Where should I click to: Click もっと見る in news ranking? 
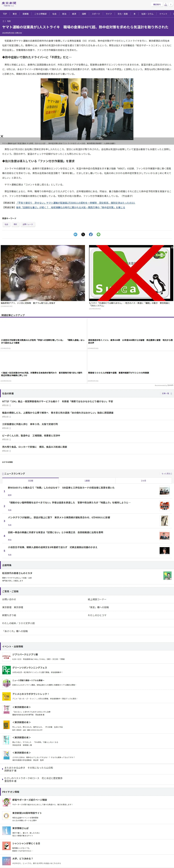(167, 473)
